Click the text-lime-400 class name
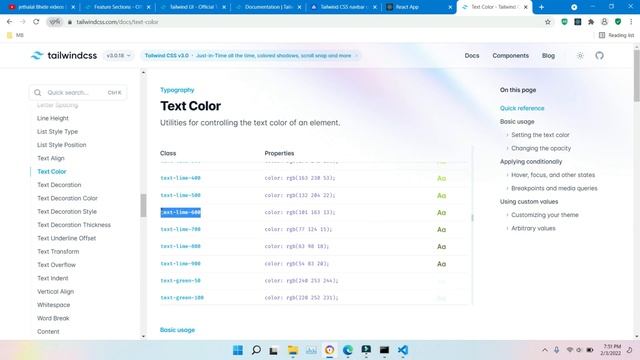The width and height of the screenshot is (640, 360). 180,178
